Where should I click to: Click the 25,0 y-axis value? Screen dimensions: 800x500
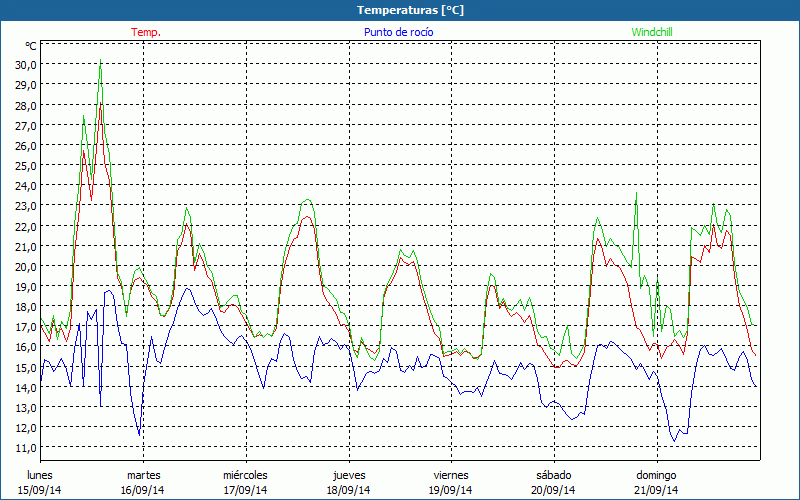pyautogui.click(x=25, y=165)
